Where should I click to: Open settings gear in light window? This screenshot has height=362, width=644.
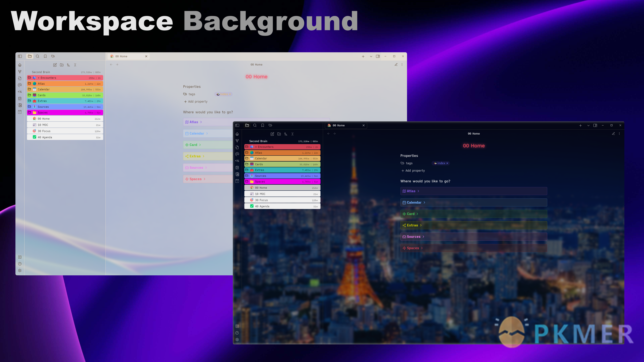click(20, 270)
